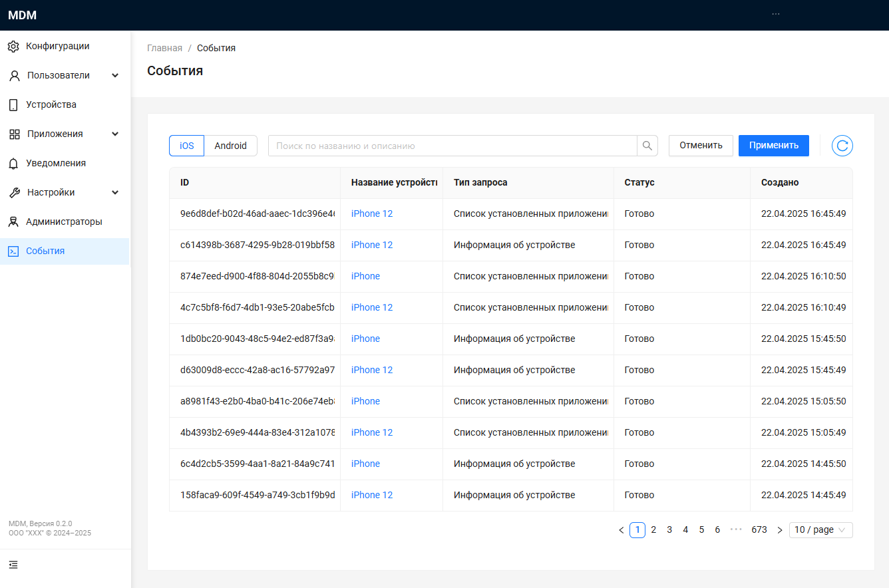The width and height of the screenshot is (889, 588).
Task: Click the События terminal icon in sidebar
Action: coord(13,251)
